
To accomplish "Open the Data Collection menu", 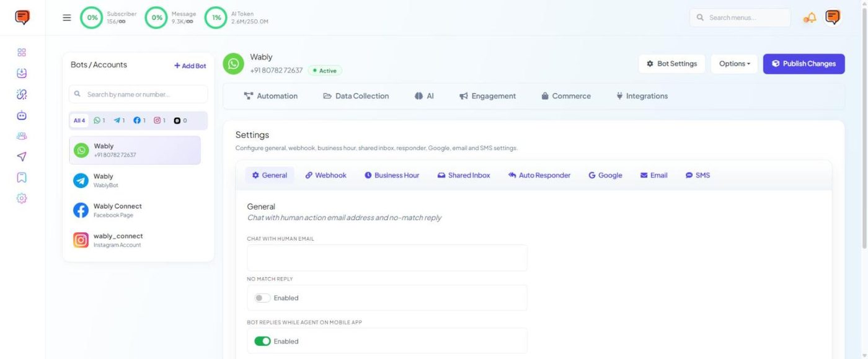I will 356,96.
